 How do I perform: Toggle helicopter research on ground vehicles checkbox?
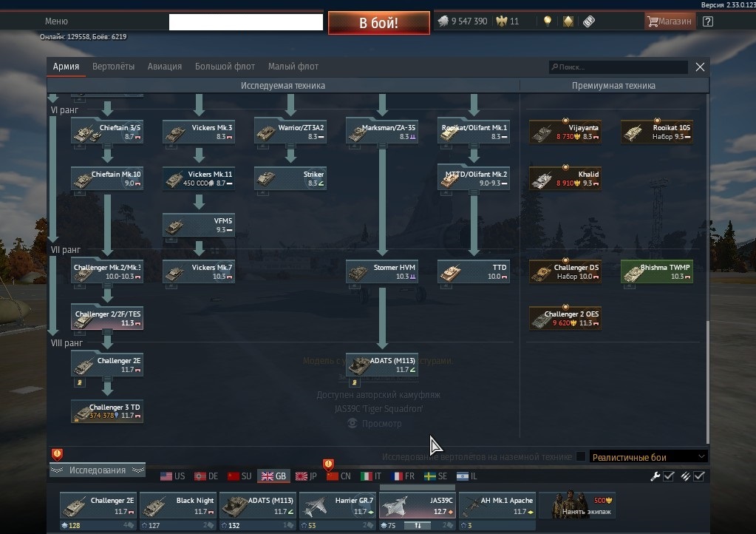[581, 456]
